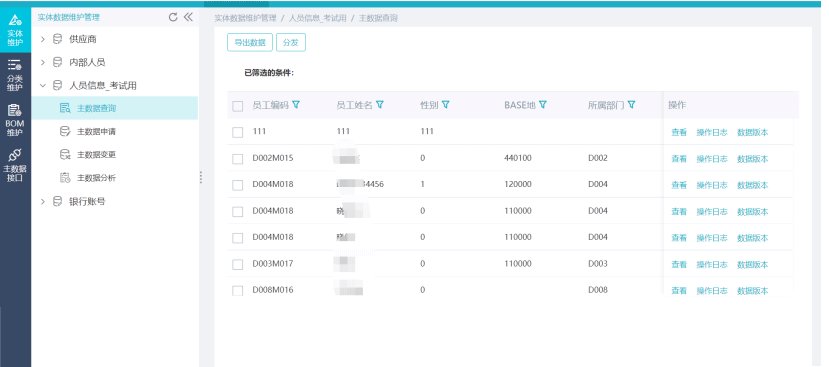Image resolution: width=829 pixels, height=367 pixels.
Task: Filter by BASE地 column funnel icon
Action: (x=542, y=105)
